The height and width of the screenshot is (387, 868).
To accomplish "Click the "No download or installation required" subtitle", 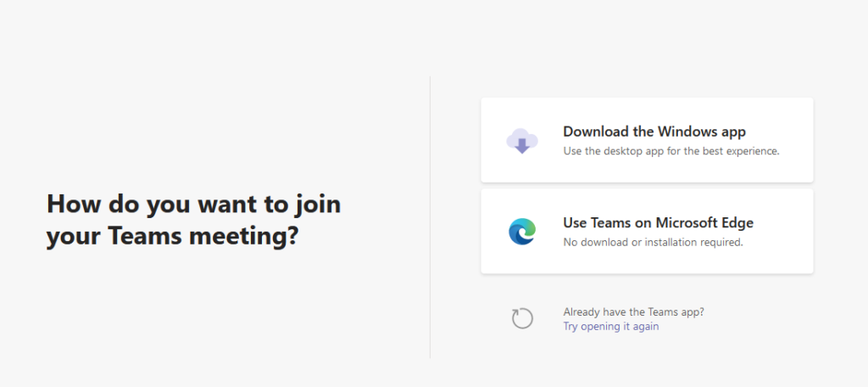I will pos(653,242).
